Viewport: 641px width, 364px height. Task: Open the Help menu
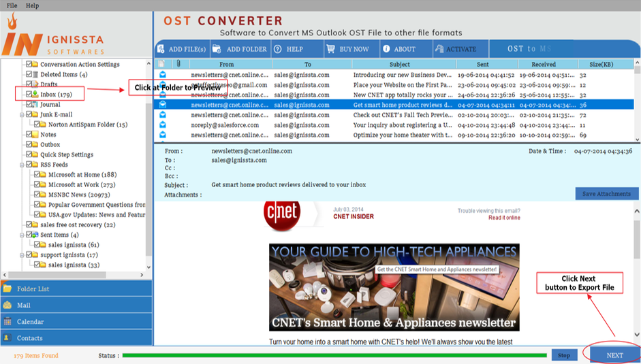click(x=32, y=5)
